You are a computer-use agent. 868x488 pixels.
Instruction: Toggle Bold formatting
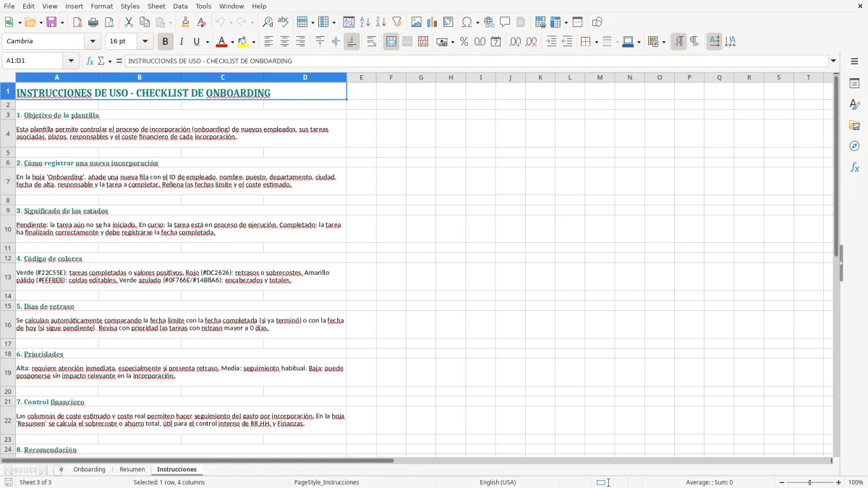165,42
